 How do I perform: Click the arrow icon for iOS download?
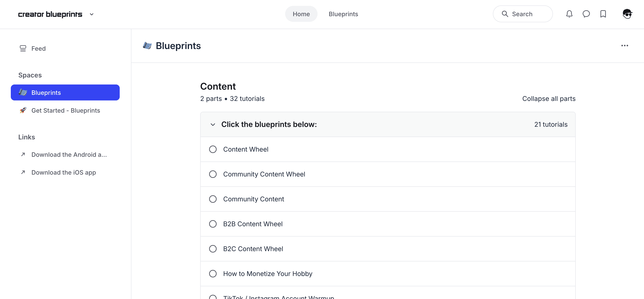[x=23, y=172]
